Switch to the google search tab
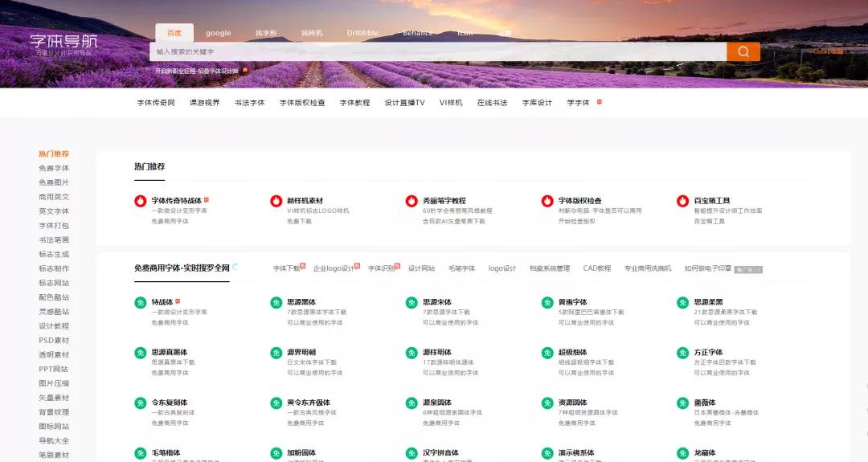 coord(218,33)
